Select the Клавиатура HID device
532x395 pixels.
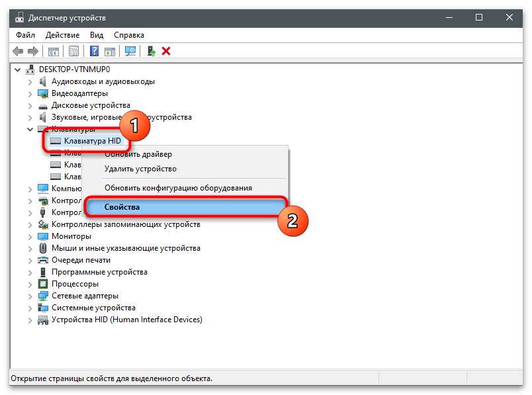(92, 141)
